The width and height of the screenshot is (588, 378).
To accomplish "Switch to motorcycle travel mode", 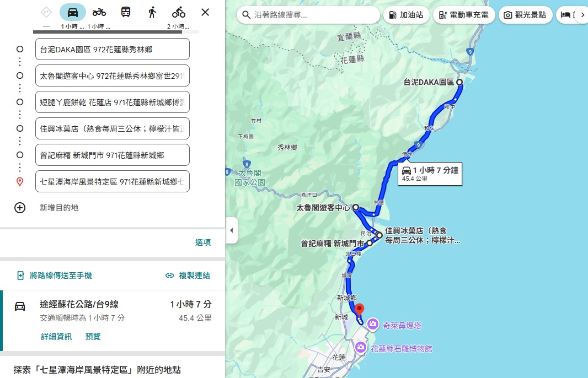I will [x=99, y=12].
